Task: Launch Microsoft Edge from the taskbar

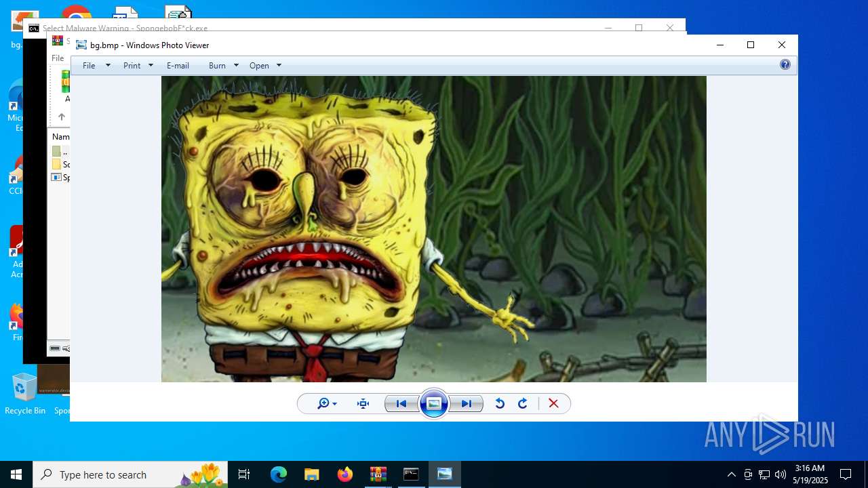Action: 279,474
